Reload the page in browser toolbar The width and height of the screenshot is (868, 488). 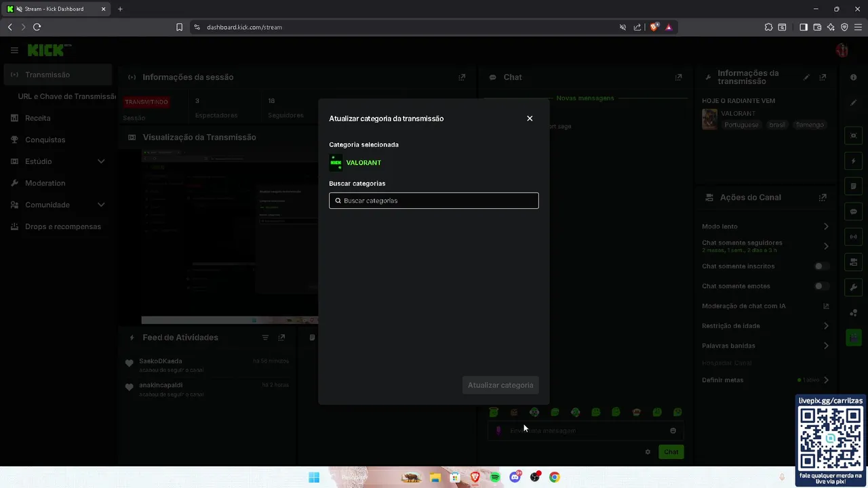37,27
